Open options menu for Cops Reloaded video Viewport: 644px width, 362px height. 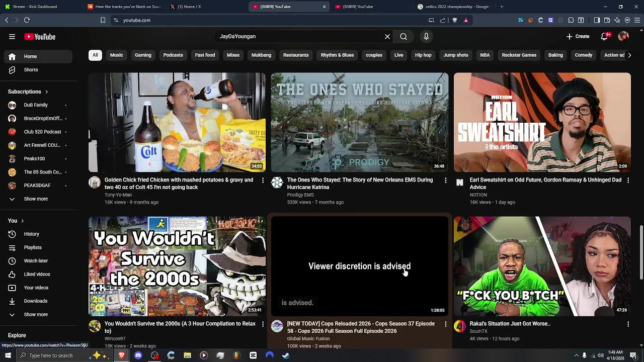(445, 324)
